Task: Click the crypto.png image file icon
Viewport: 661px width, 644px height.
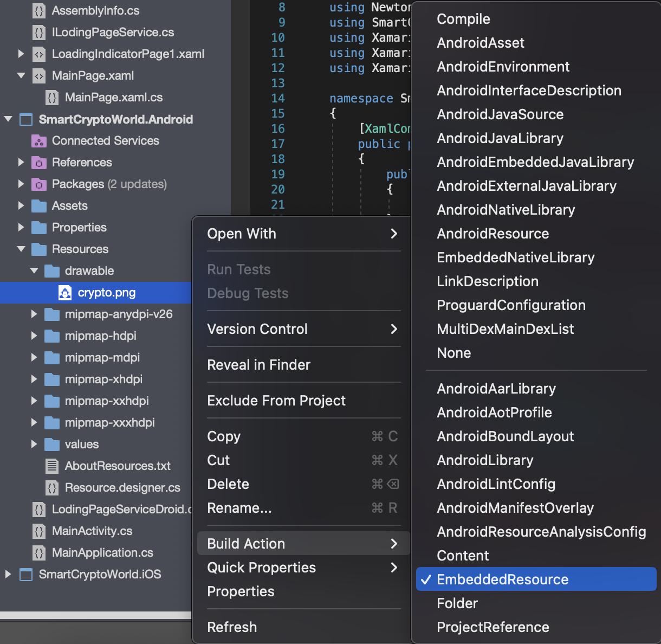Action: [64, 293]
